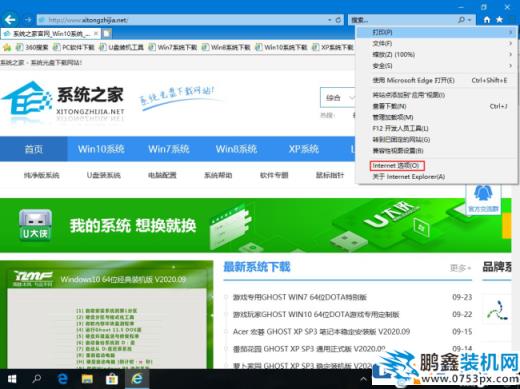The width and height of the screenshot is (520, 389).
Task: Click the 我的系统 想换就换 green banner
Action: click(x=255, y=225)
